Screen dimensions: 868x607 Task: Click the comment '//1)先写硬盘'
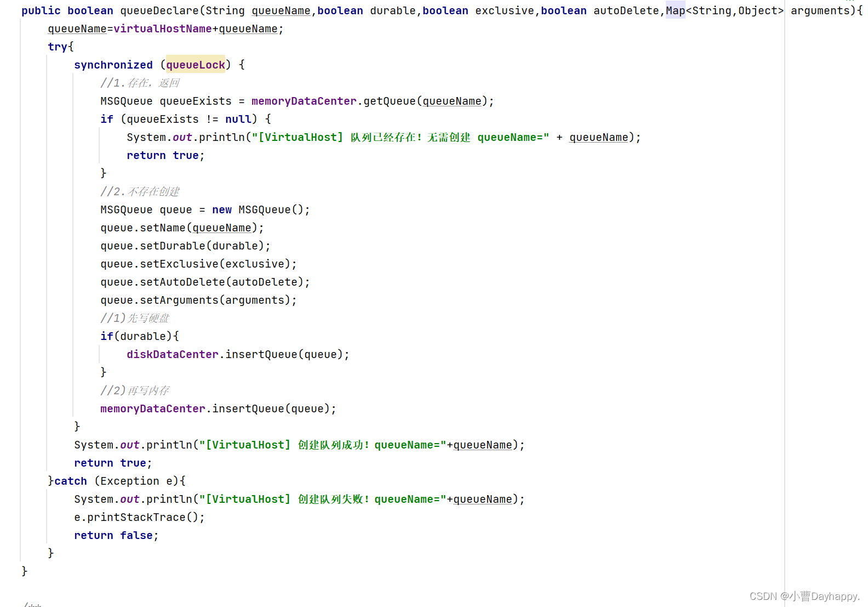135,318
